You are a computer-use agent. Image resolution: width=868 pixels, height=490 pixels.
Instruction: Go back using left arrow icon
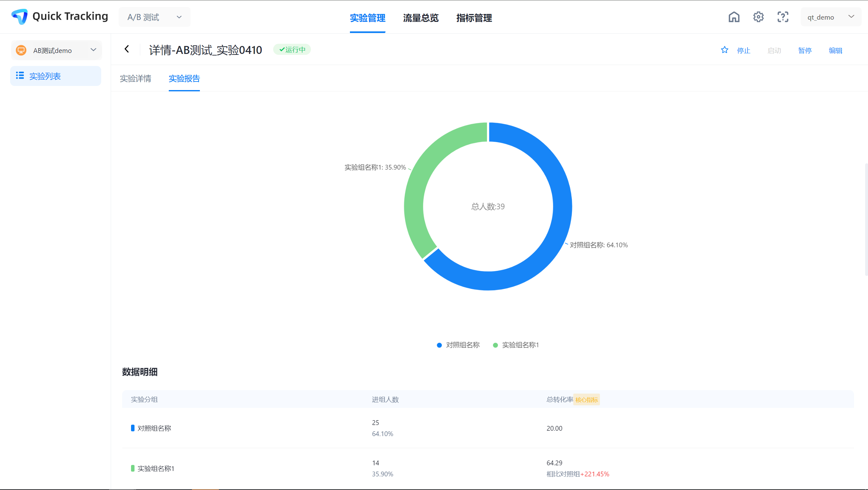[x=127, y=49]
